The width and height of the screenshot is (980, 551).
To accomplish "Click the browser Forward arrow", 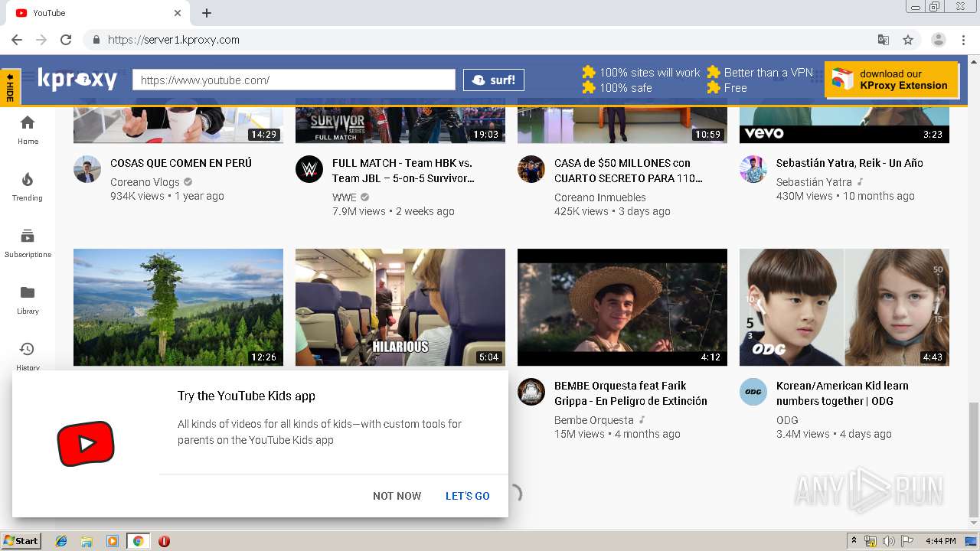I will [41, 40].
